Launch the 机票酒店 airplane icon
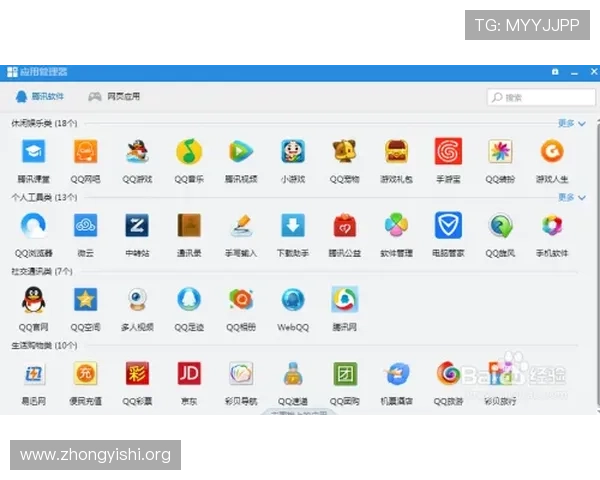The width and height of the screenshot is (600, 480). (396, 374)
